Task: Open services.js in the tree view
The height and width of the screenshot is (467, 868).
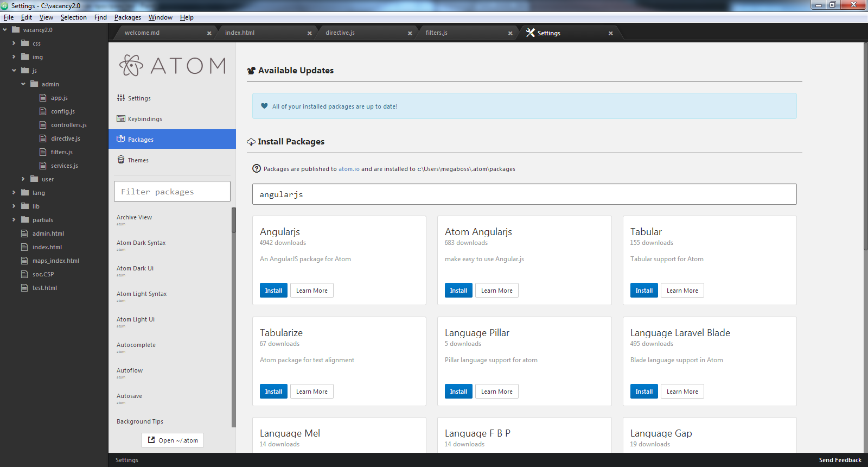Action: (65, 166)
